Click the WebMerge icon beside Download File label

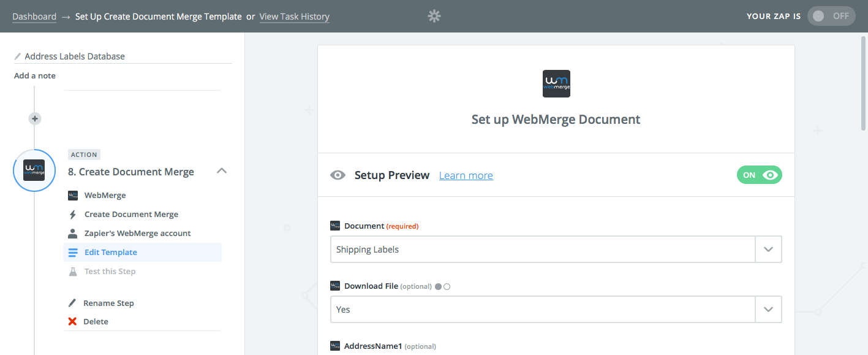[335, 286]
